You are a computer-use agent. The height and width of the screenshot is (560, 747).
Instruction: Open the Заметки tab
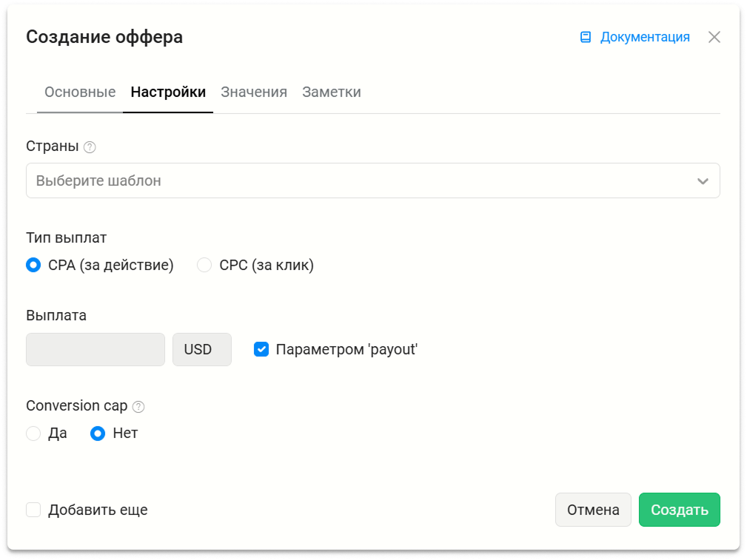(x=332, y=92)
